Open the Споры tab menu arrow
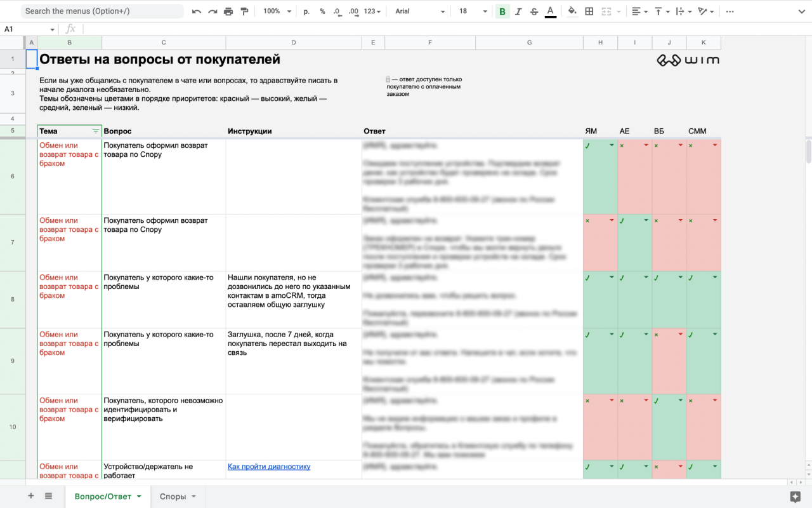Image resolution: width=812 pixels, height=508 pixels. 193,497
